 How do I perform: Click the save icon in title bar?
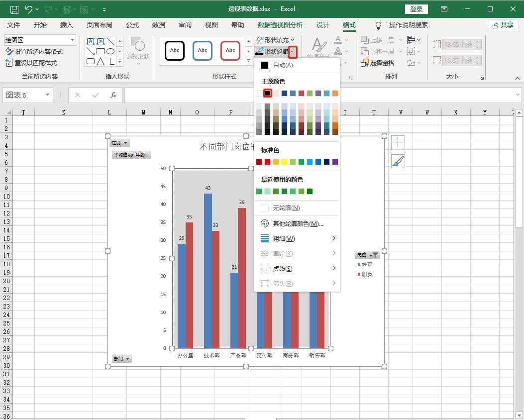tap(14, 9)
